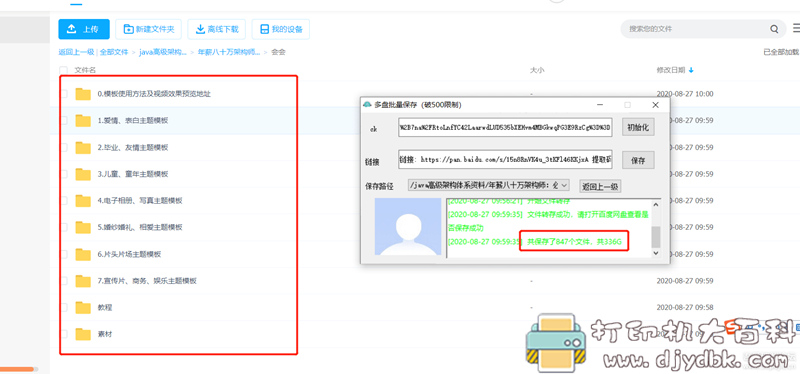The width and height of the screenshot is (800, 374).
Task: Open folder name 6.片头片场主题模板
Action: pos(129,254)
